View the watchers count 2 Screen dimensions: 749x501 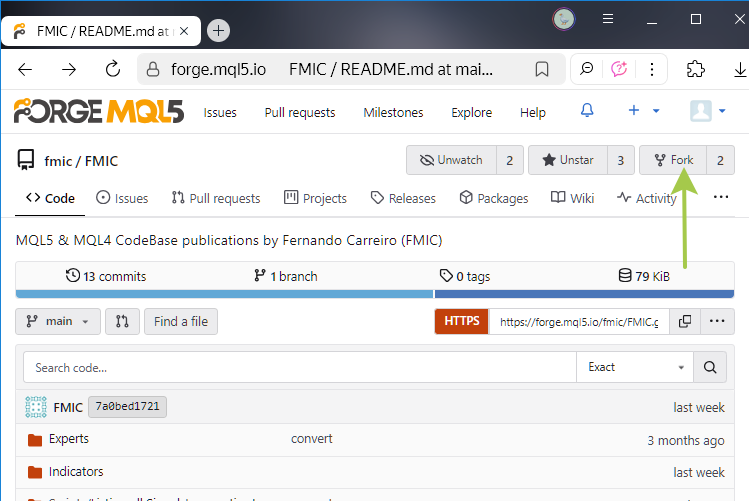510,160
